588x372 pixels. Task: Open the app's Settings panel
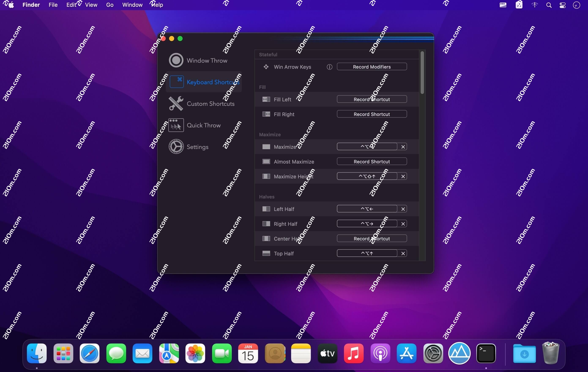point(198,146)
